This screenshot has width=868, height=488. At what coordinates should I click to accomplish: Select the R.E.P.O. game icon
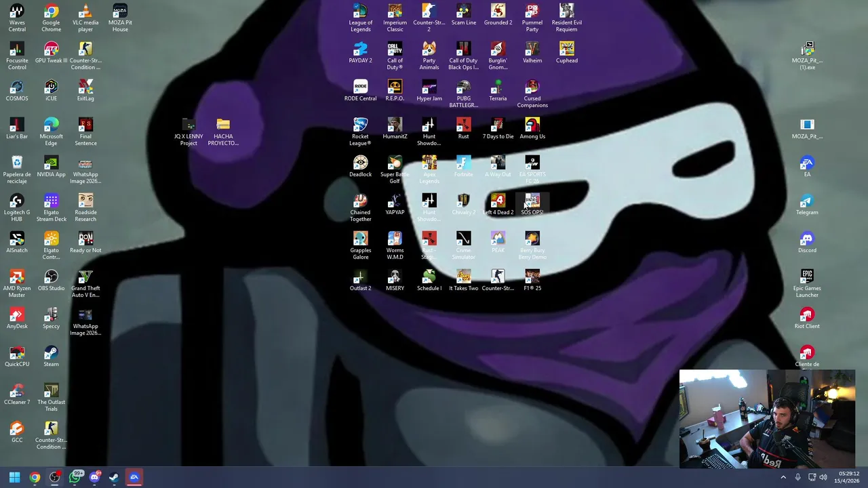[x=395, y=90]
